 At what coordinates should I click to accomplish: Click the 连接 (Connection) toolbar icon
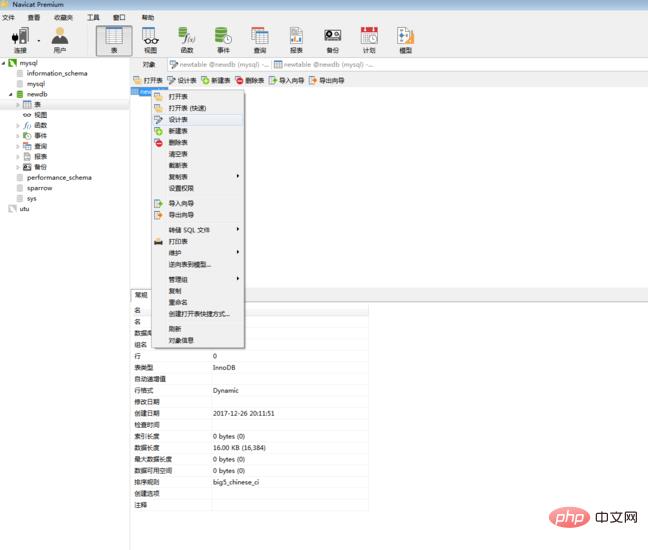click(20, 38)
